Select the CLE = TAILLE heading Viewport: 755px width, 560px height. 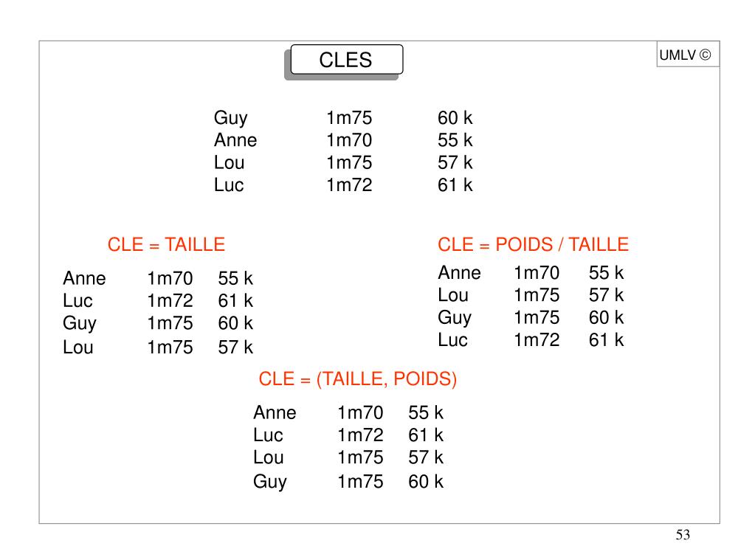point(166,245)
